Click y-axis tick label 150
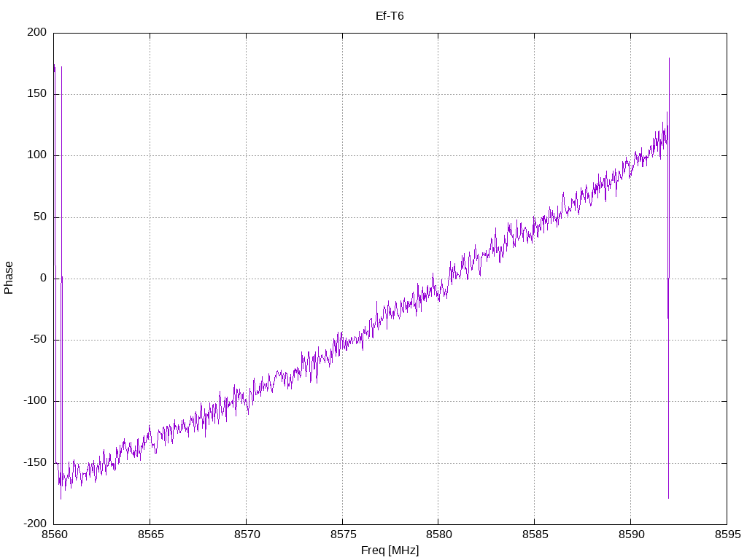747x560 pixels. pyautogui.click(x=37, y=94)
